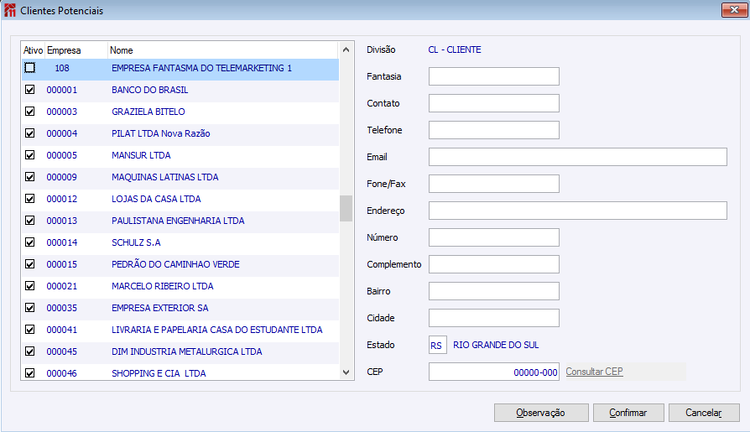Select MANSUR LTDA name
This screenshot has width=750, height=432.
click(141, 155)
